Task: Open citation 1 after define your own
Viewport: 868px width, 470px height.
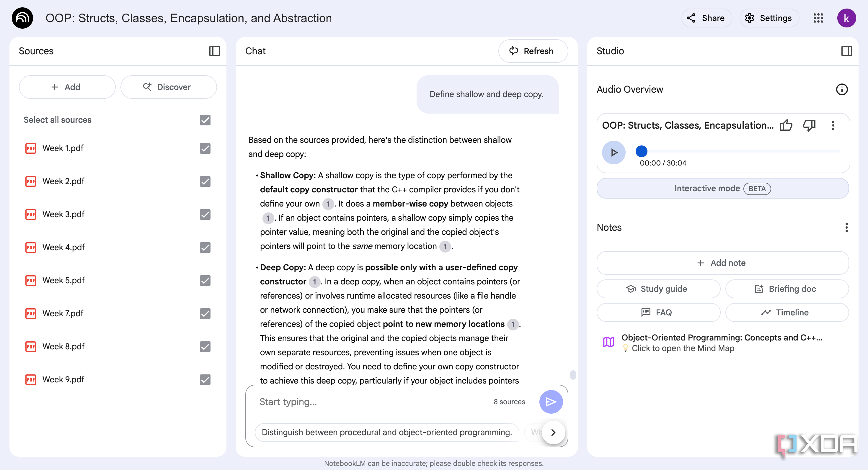Action: click(328, 204)
